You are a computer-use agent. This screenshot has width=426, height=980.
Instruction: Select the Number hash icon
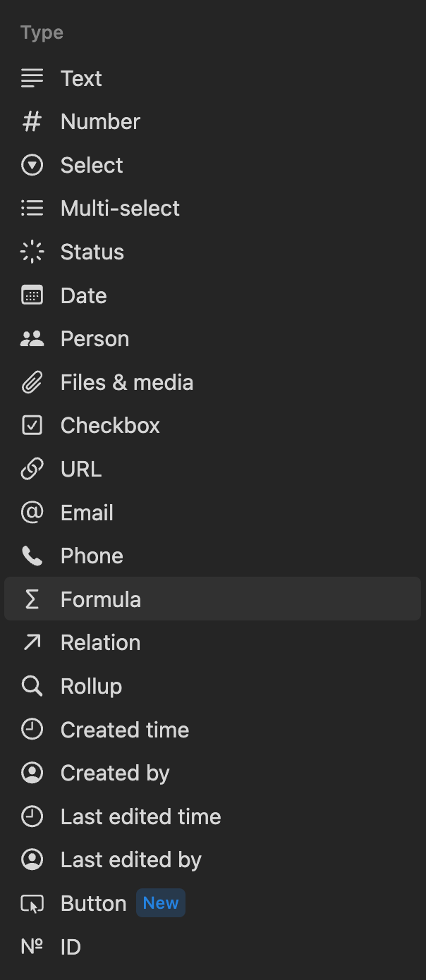click(x=32, y=122)
